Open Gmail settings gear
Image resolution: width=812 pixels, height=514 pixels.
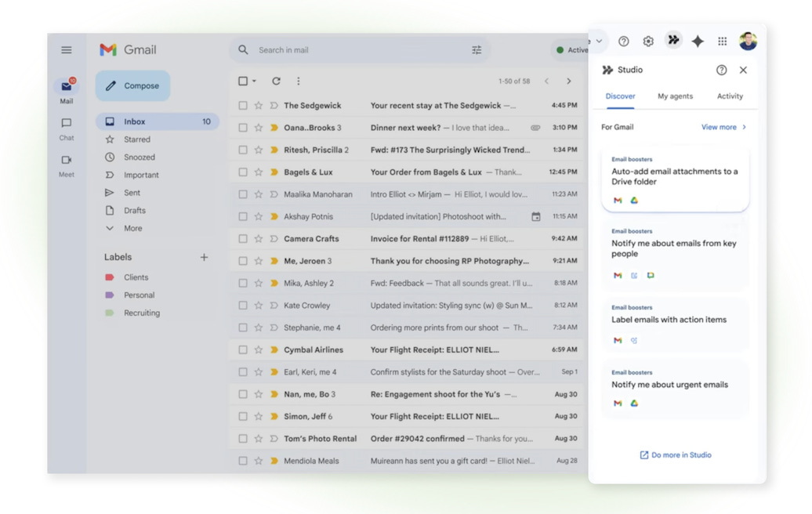pyautogui.click(x=648, y=41)
